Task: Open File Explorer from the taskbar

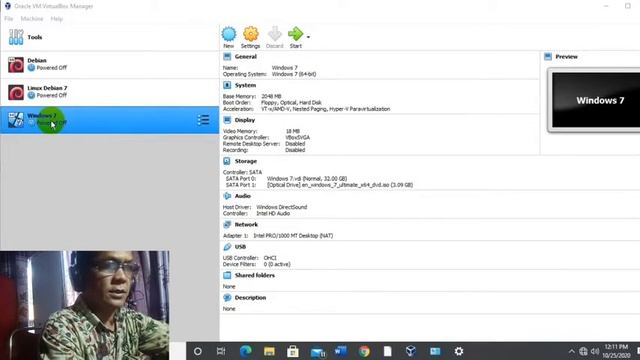Action: (x=269, y=351)
